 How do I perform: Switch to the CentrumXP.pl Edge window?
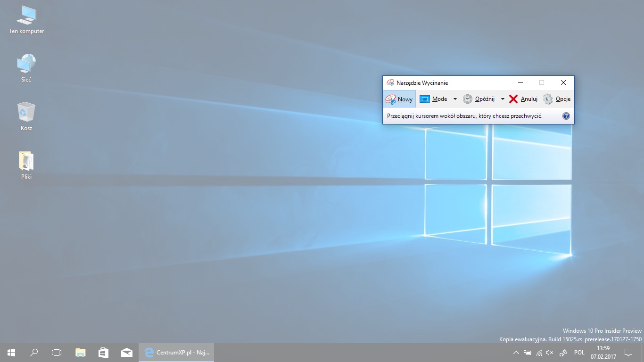pyautogui.click(x=176, y=353)
